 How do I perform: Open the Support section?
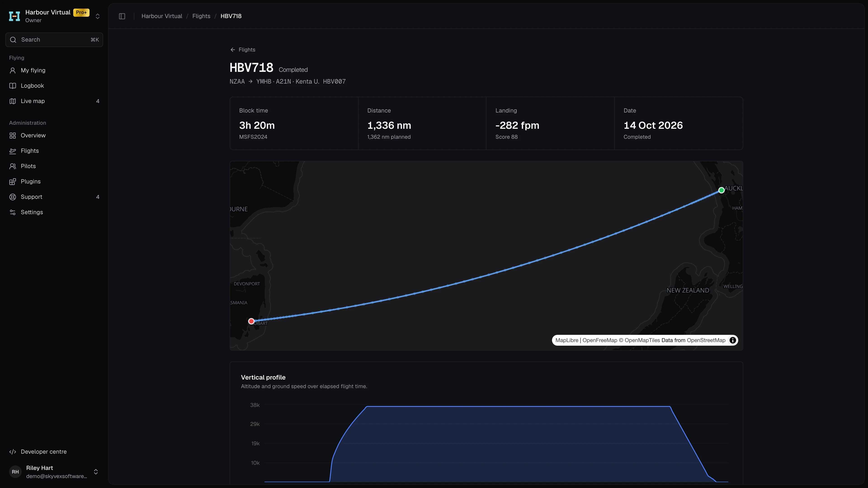point(54,197)
